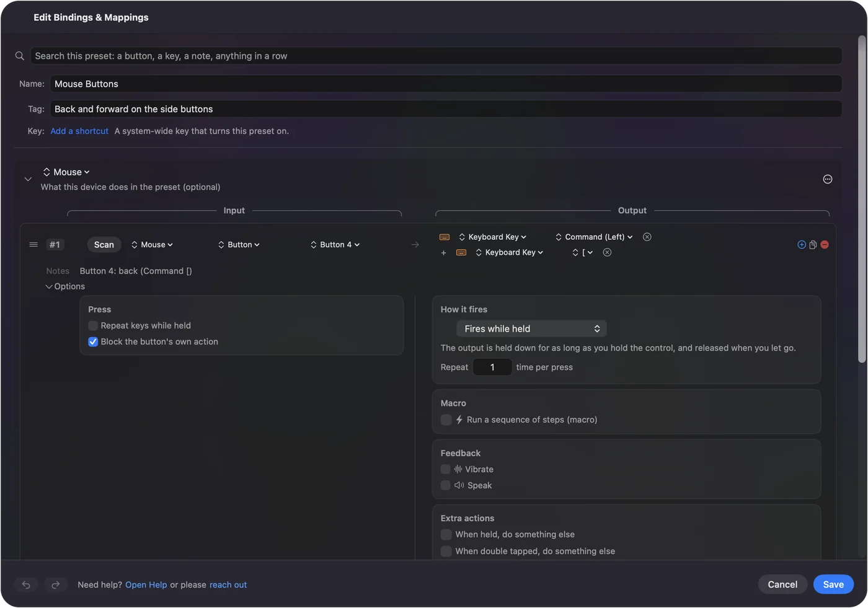Click the Vibrate waveform icon
The image size is (868, 608).
coord(458,469)
